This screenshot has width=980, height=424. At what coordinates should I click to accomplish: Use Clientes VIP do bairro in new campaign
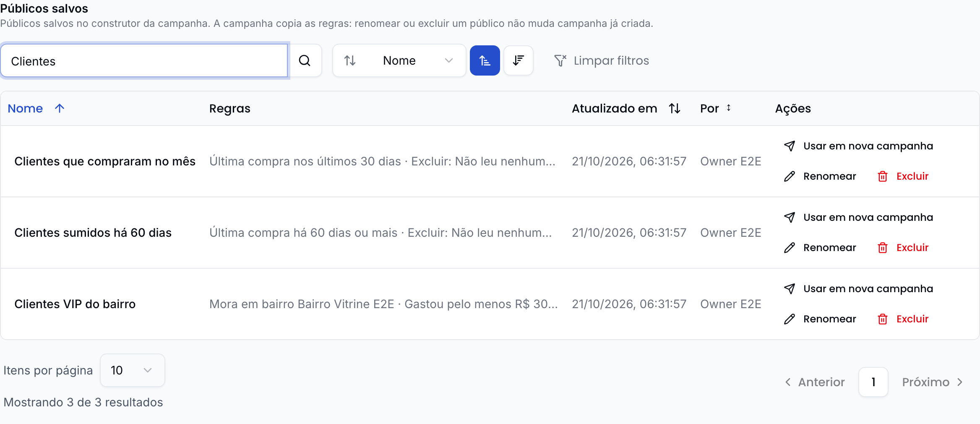coord(859,289)
